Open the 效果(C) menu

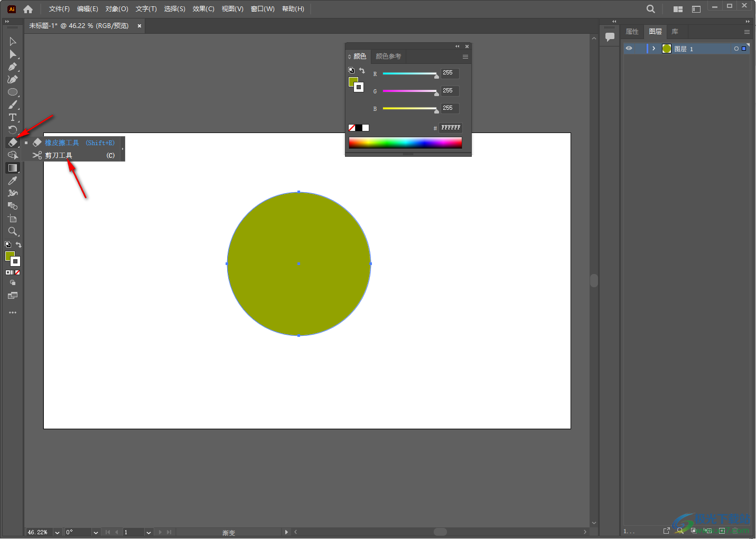click(x=203, y=9)
